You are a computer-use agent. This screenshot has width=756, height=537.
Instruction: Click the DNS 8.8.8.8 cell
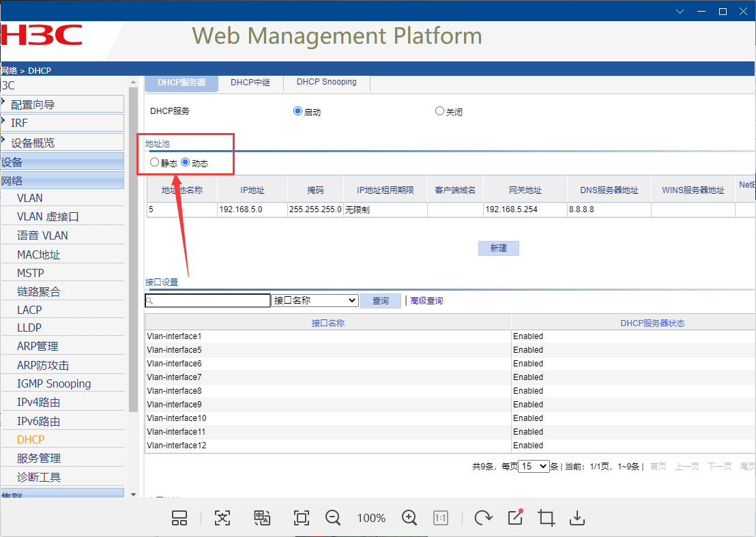click(x=609, y=209)
